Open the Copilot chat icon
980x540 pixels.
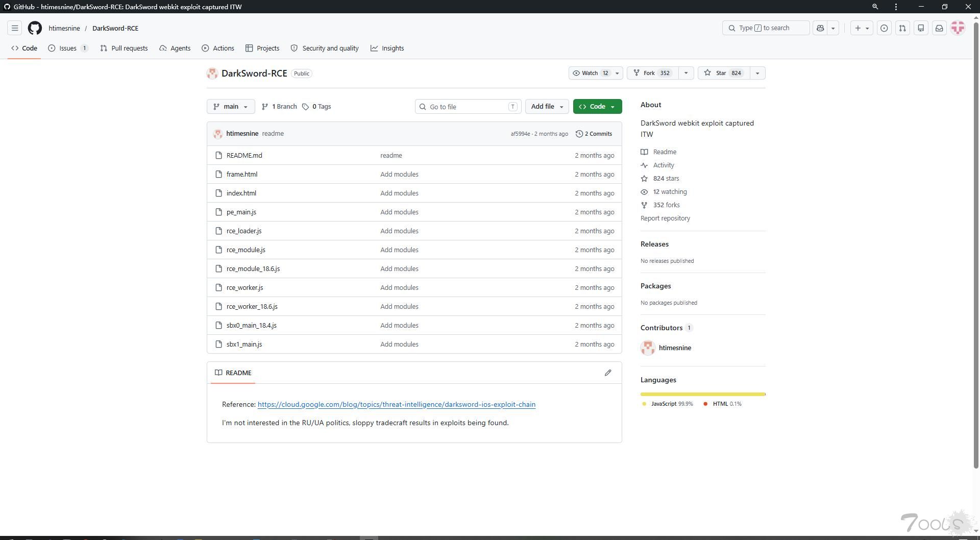click(820, 28)
